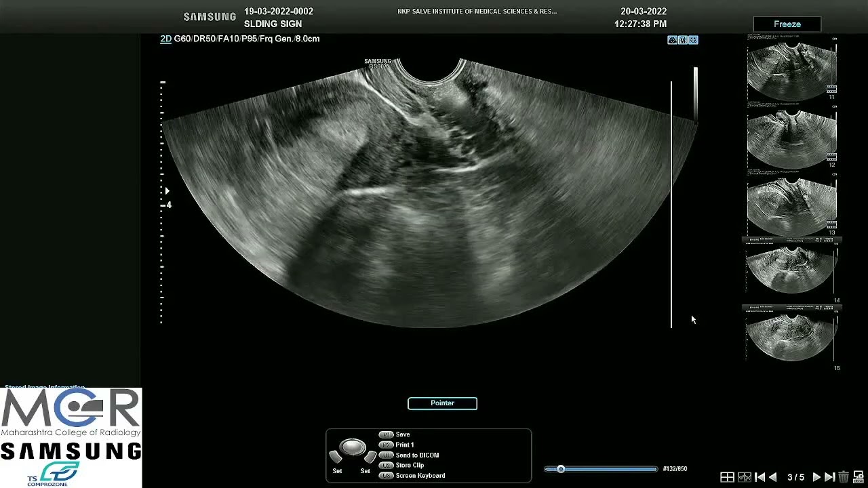Jump to the last thumbnail page
Viewport: 868px width, 488px height.
click(830, 477)
